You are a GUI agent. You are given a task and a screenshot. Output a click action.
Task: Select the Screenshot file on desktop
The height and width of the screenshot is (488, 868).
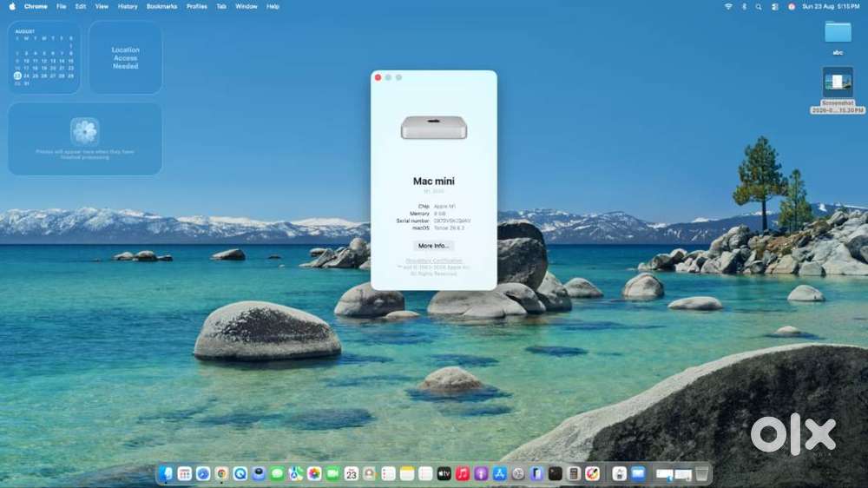pyautogui.click(x=838, y=90)
